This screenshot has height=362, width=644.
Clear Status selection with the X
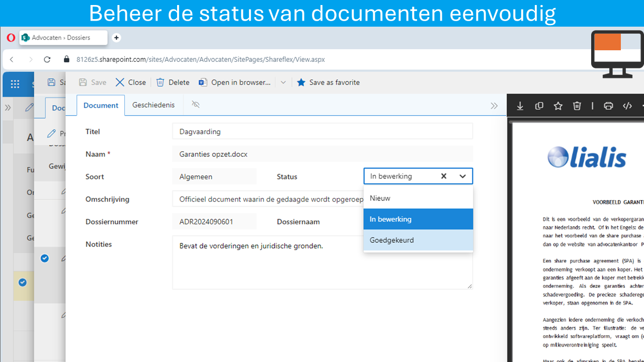(x=444, y=176)
